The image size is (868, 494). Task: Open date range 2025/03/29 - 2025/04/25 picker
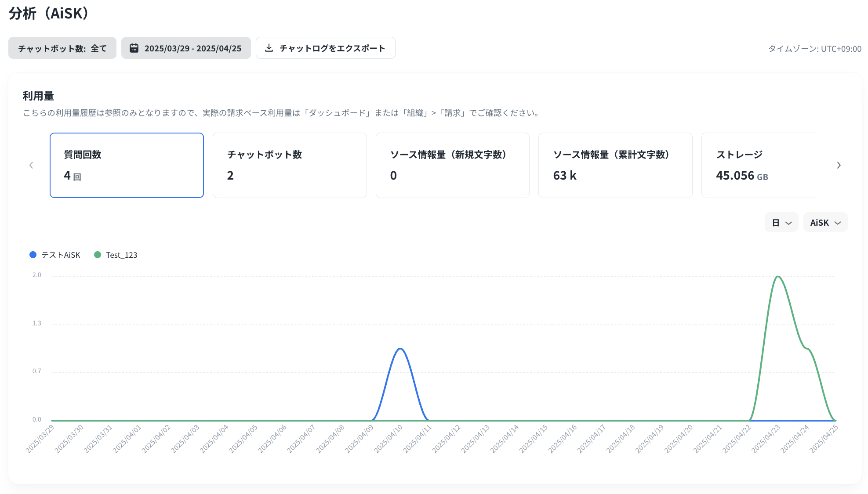click(186, 48)
